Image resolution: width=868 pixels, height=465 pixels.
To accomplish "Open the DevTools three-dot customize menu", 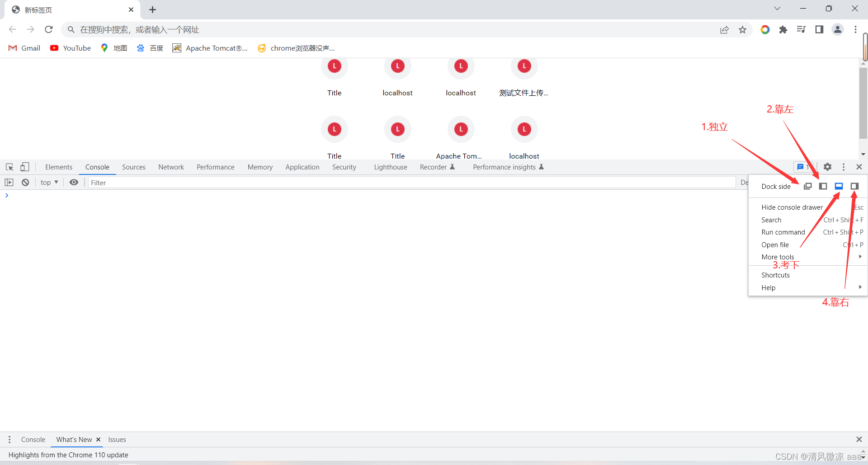I will coord(843,167).
